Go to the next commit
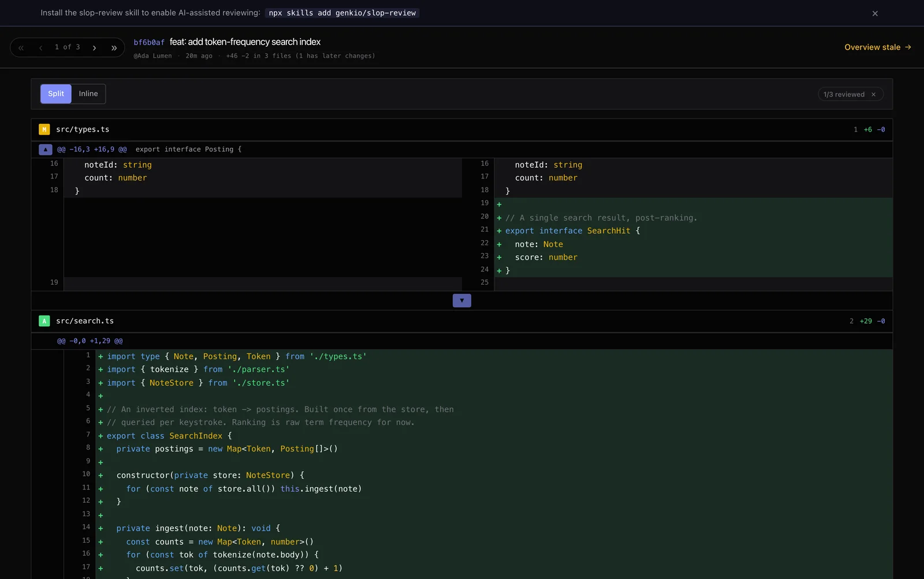 coord(94,47)
